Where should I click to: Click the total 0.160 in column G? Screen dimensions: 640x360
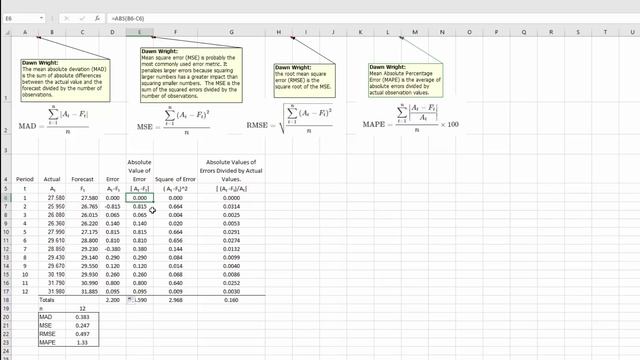tap(231, 300)
